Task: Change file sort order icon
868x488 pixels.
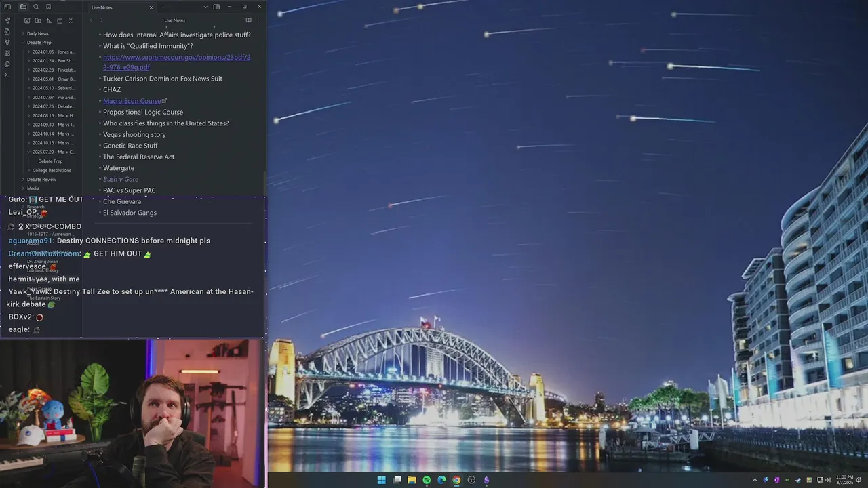Action: coord(49,20)
